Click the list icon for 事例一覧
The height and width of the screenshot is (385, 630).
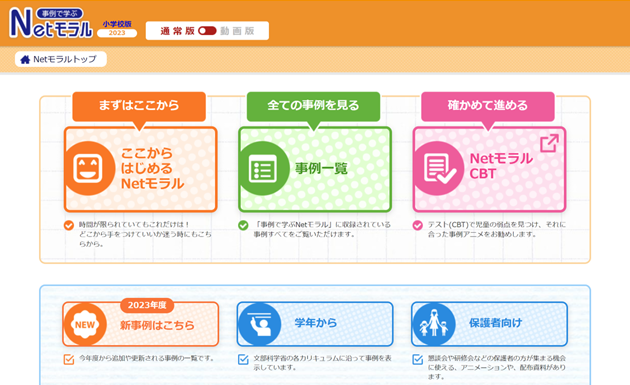(263, 168)
